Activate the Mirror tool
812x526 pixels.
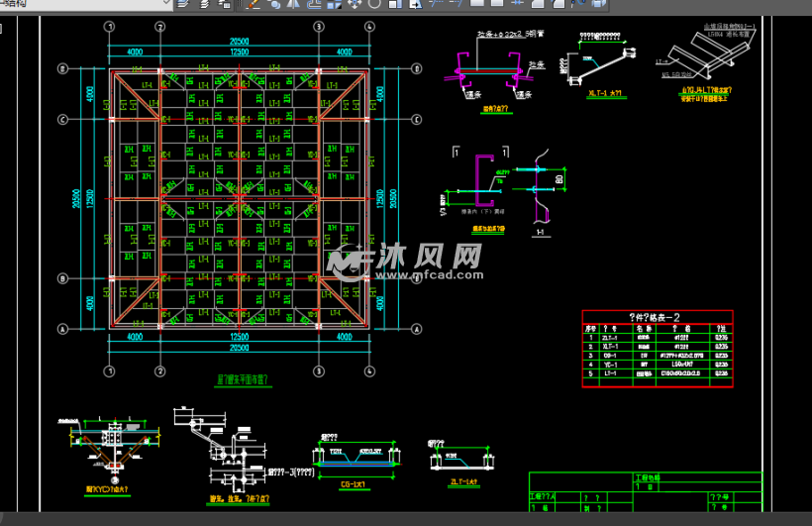pos(294,4)
